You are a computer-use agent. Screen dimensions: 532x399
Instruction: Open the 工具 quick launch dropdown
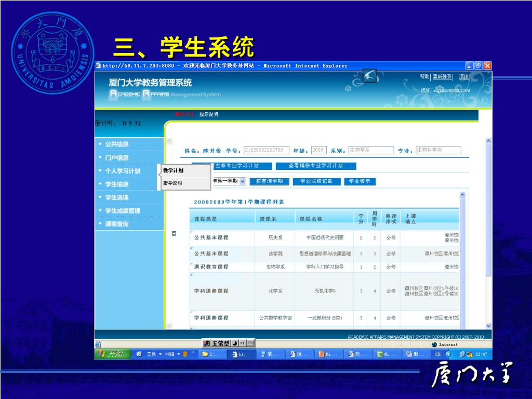(154, 354)
